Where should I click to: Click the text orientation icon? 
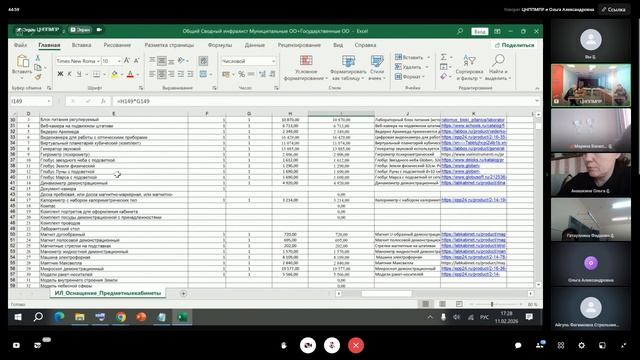tap(181, 61)
